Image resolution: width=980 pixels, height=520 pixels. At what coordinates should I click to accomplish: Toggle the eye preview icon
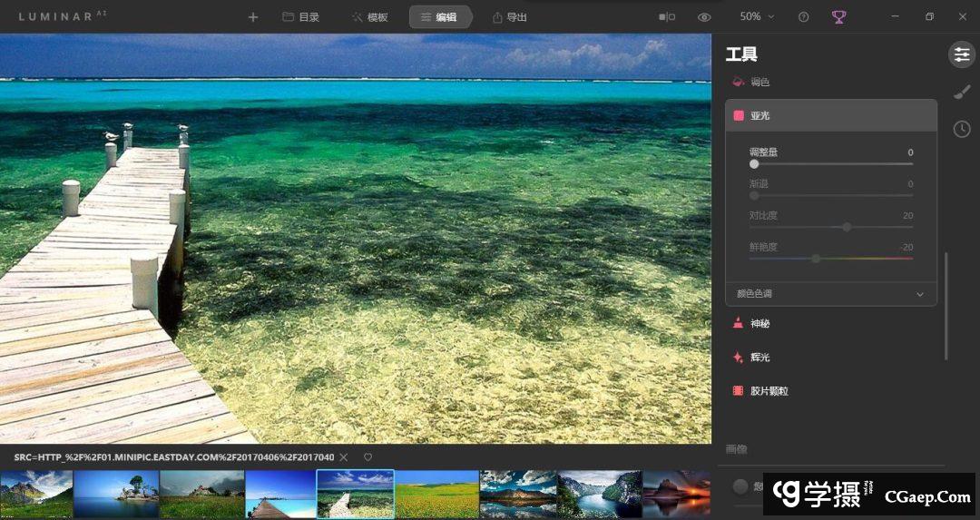point(704,17)
